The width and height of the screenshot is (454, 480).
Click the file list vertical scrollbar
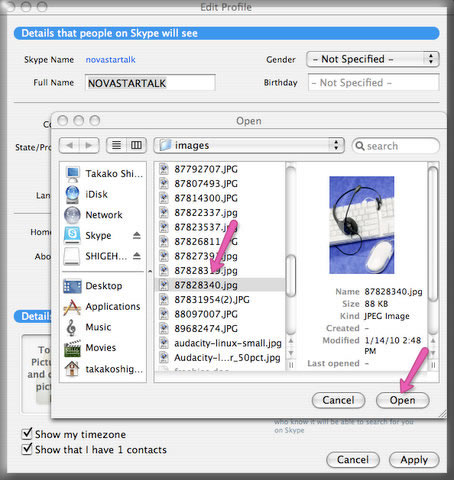click(291, 277)
